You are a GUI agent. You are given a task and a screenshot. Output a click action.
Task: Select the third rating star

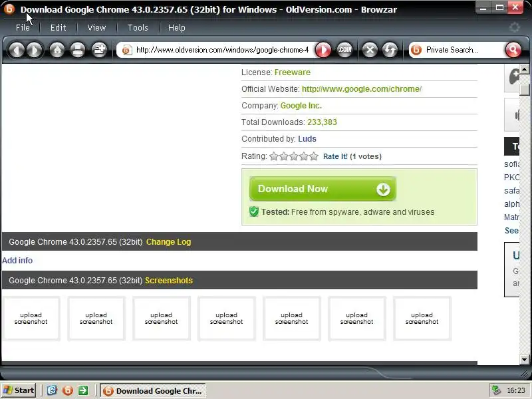tap(294, 156)
